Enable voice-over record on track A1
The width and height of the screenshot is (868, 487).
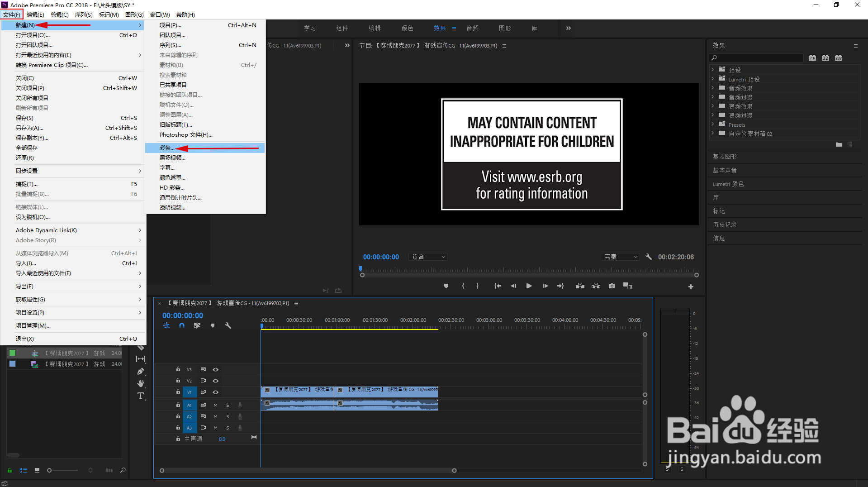[240, 405]
